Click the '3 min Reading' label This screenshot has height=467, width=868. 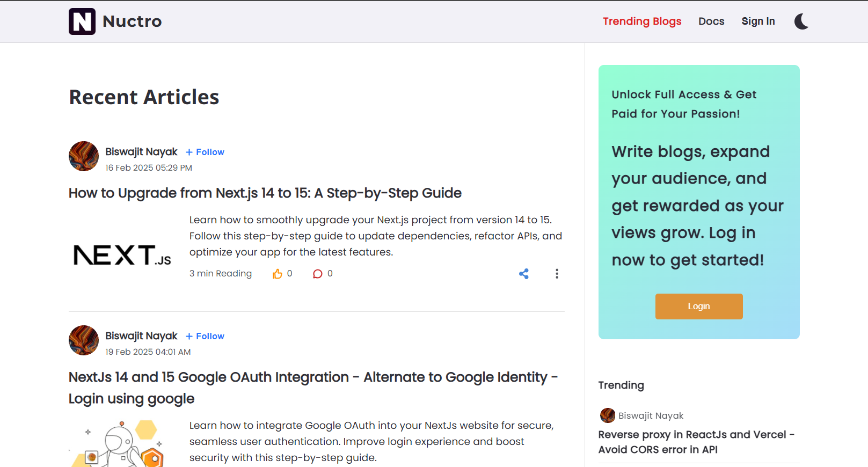coord(221,274)
